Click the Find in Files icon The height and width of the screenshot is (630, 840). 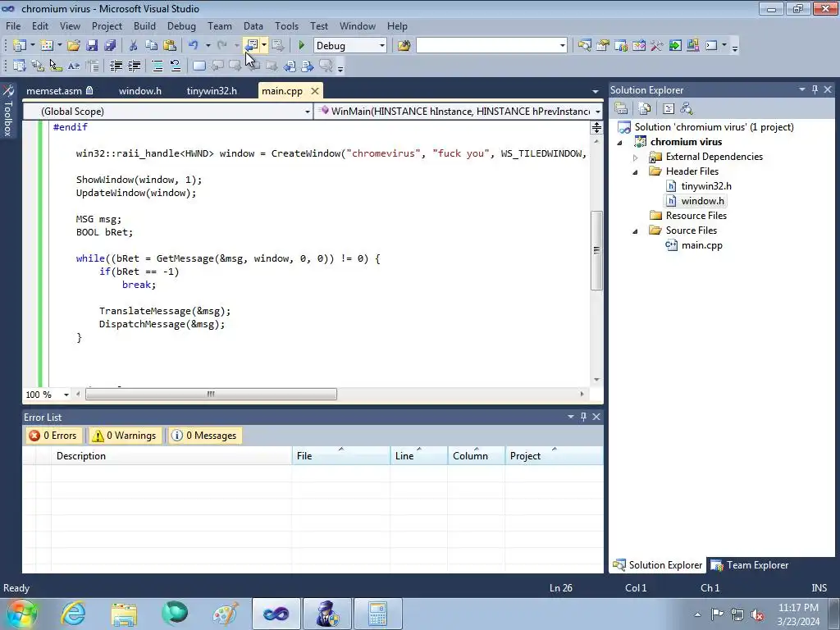[x=404, y=46]
